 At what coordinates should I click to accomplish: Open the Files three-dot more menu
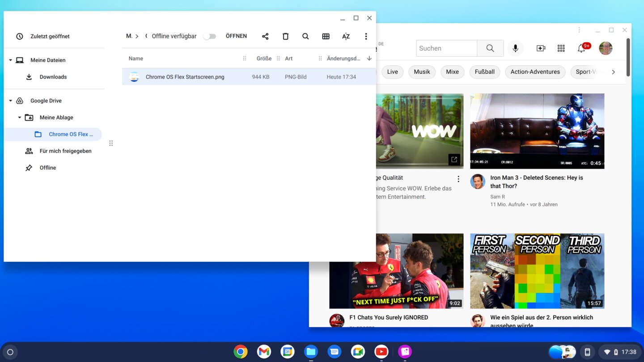point(366,36)
